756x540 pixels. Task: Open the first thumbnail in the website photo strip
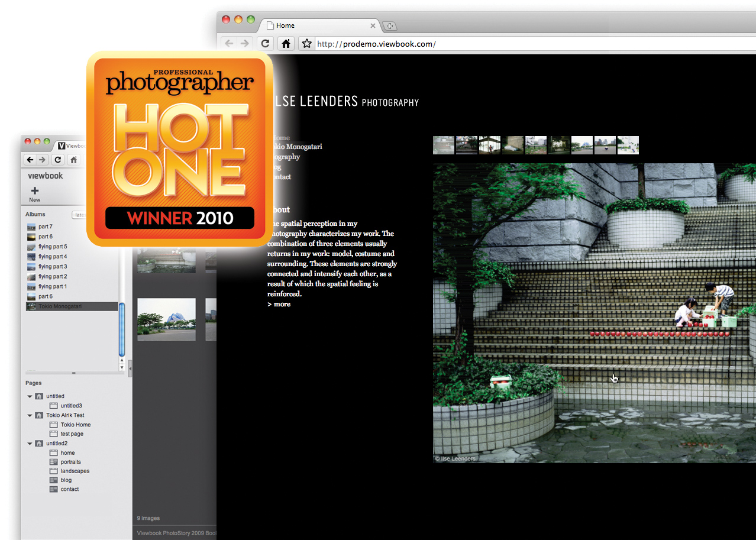tap(444, 145)
